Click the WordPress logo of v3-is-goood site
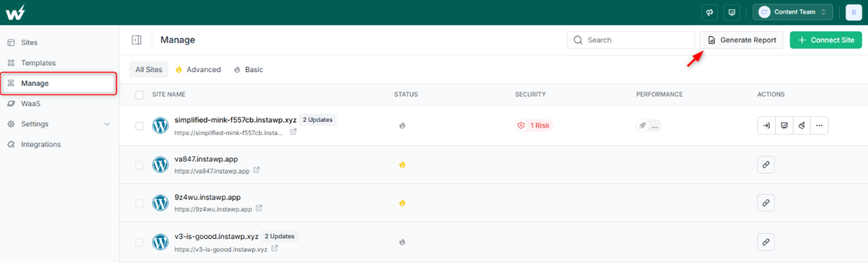Image resolution: width=868 pixels, height=273 pixels. click(x=160, y=242)
